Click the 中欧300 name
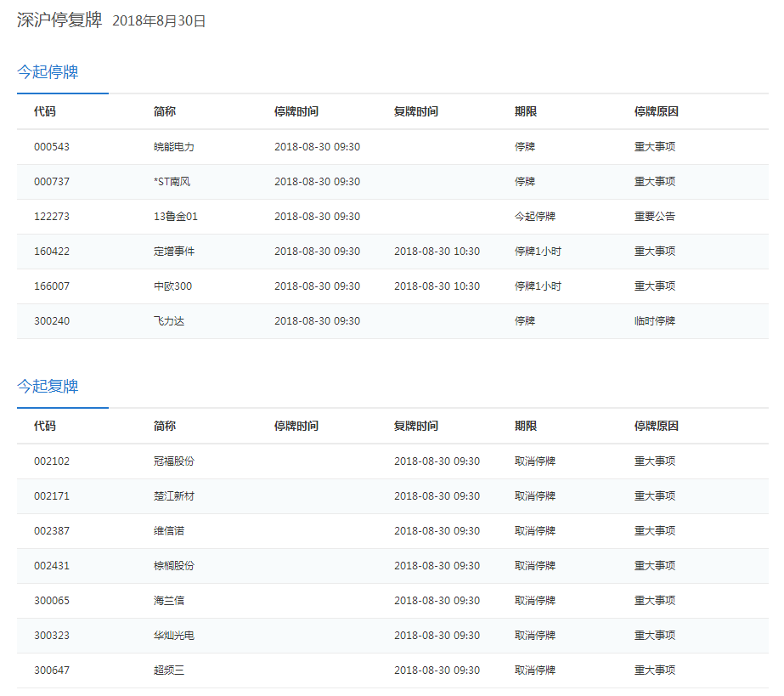Image resolution: width=784 pixels, height=696 pixels. [x=172, y=286]
